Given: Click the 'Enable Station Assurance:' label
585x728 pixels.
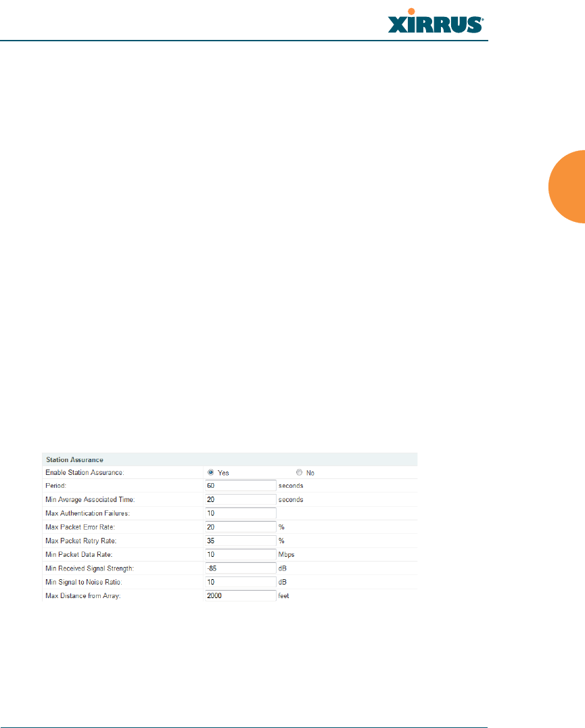Looking at the screenshot, I should coord(85,473).
